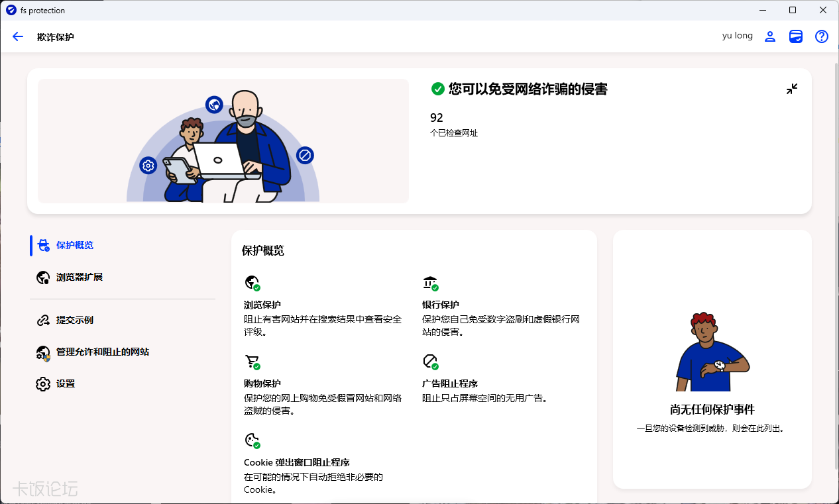The width and height of the screenshot is (839, 504).
Task: Click the 银行保护 bank icon
Action: point(431,283)
